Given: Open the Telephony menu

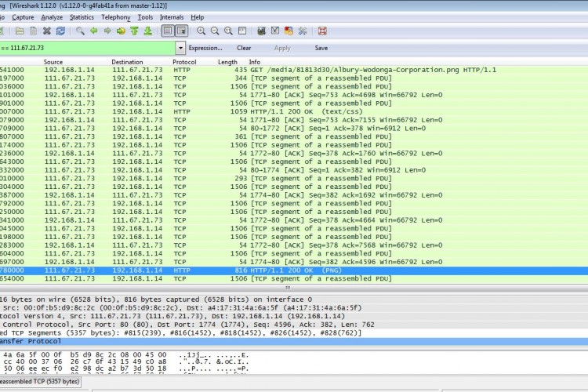Looking at the screenshot, I should point(116,17).
